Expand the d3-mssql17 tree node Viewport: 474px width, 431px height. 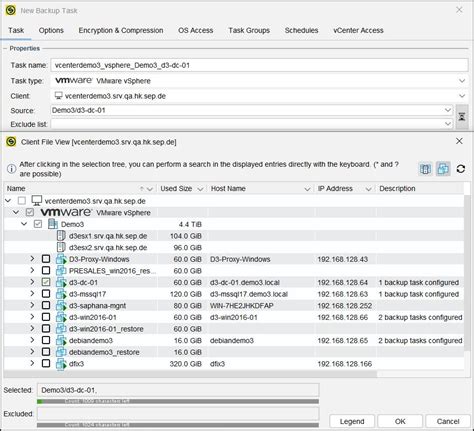pyautogui.click(x=32, y=294)
